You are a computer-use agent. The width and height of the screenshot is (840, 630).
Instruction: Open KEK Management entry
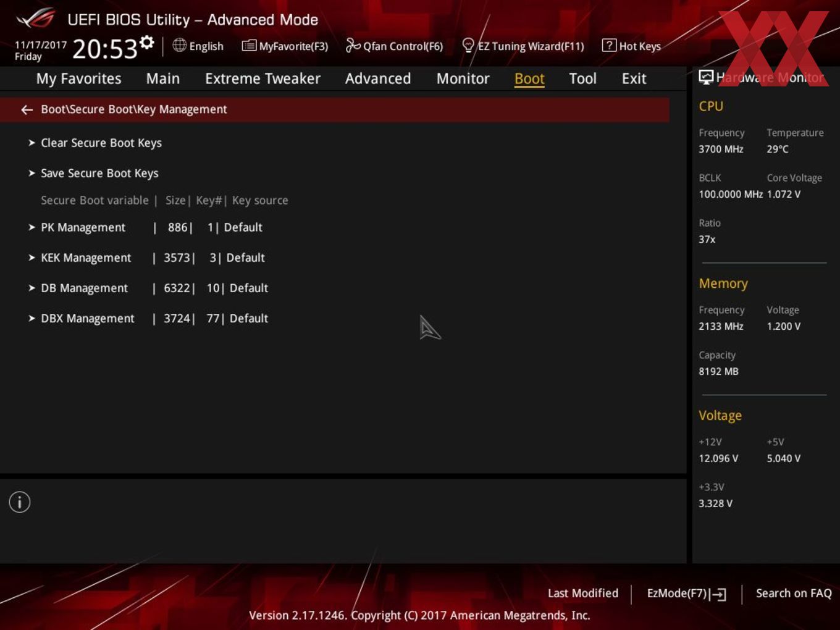pos(86,258)
